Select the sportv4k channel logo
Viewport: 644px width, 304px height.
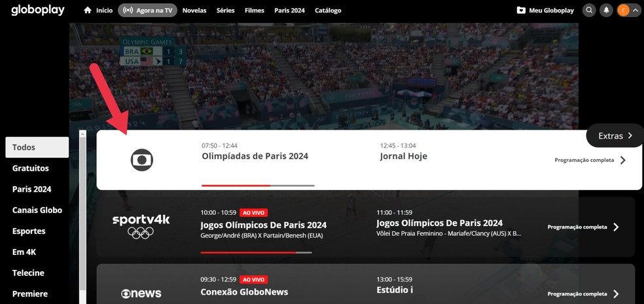[141, 227]
